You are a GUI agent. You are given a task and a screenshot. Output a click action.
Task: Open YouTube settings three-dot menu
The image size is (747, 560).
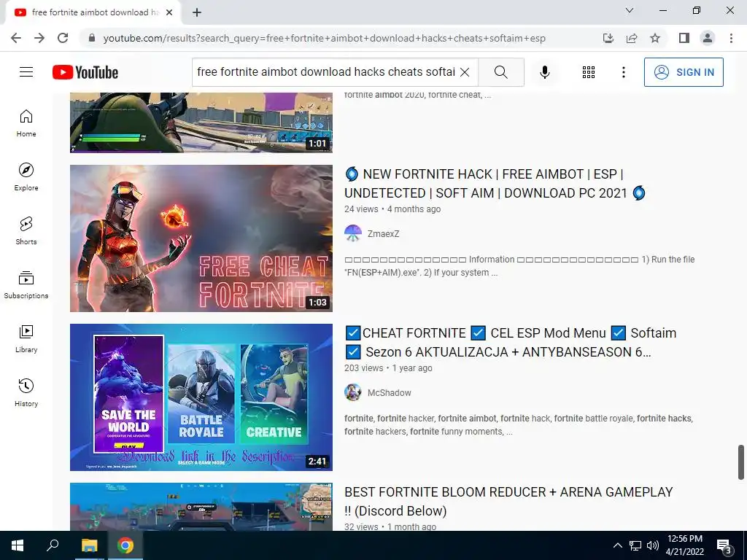point(623,72)
